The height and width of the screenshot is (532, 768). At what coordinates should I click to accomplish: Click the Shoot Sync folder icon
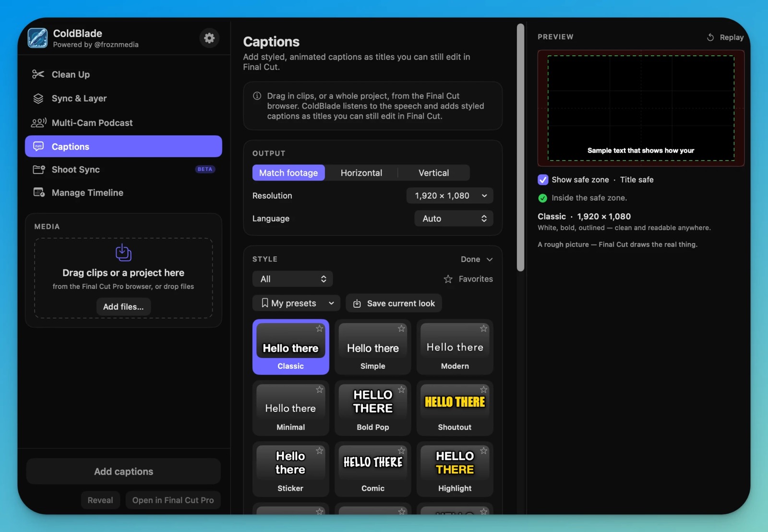[x=38, y=169]
